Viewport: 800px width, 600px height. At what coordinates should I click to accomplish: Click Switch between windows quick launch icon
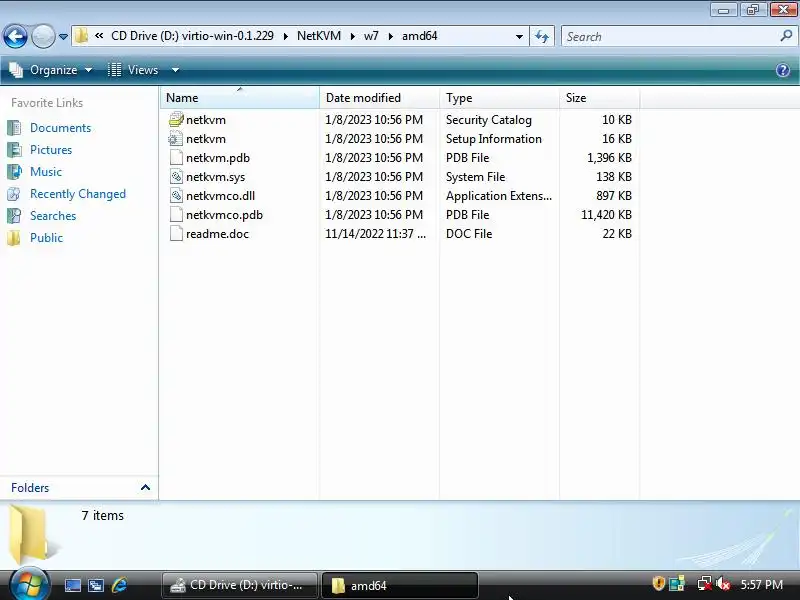point(95,585)
